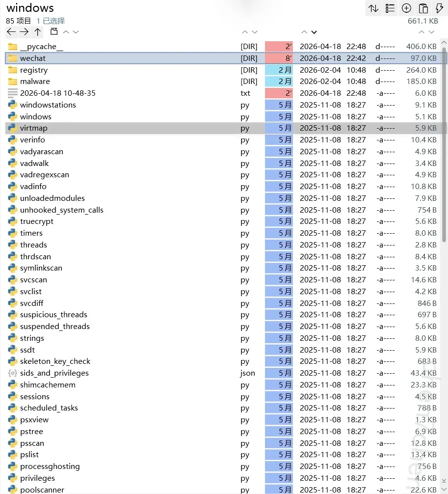The width and height of the screenshot is (448, 494).
Task: Go forward with the right arrow
Action: (x=24, y=32)
